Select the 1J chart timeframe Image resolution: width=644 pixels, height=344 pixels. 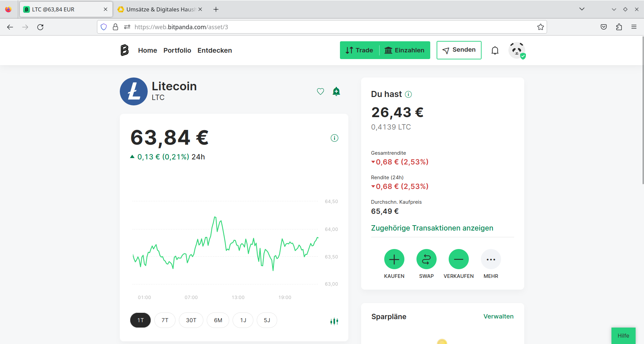tap(243, 320)
